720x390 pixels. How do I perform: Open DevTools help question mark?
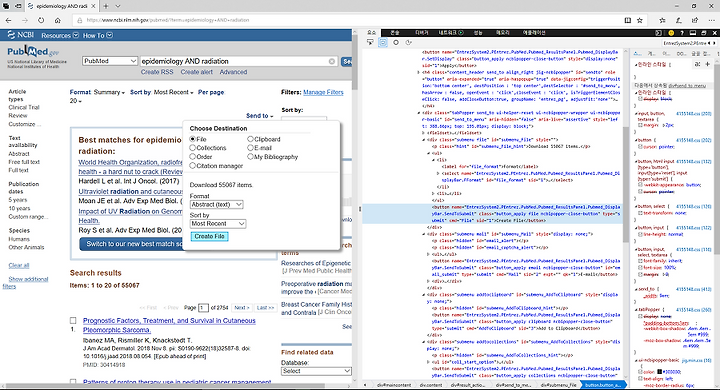682,33
